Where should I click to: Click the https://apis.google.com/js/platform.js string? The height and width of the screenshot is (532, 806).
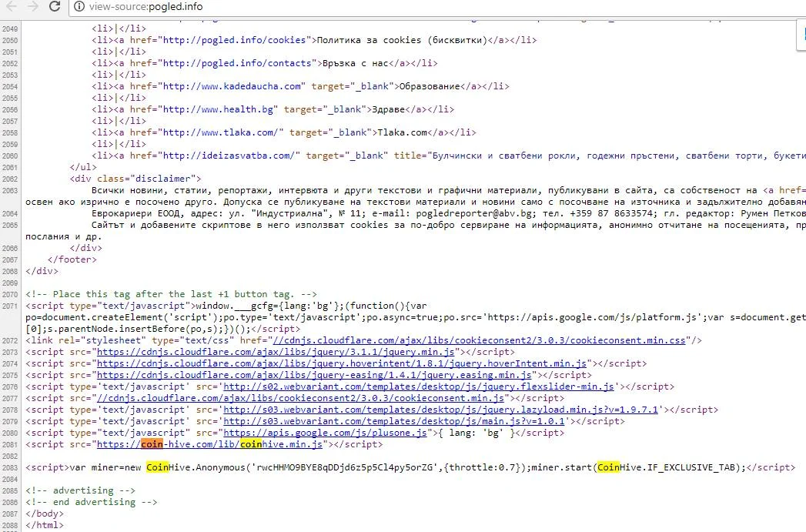tap(593, 317)
